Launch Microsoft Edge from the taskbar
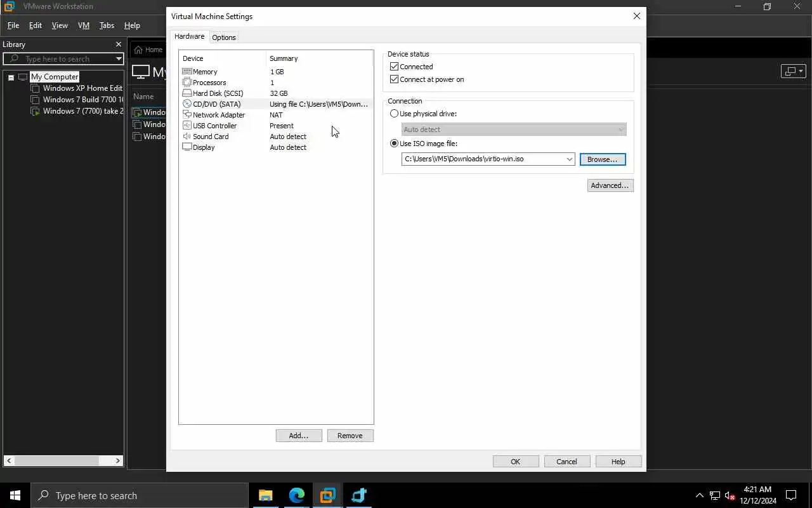Viewport: 812px width, 508px height. tap(297, 495)
